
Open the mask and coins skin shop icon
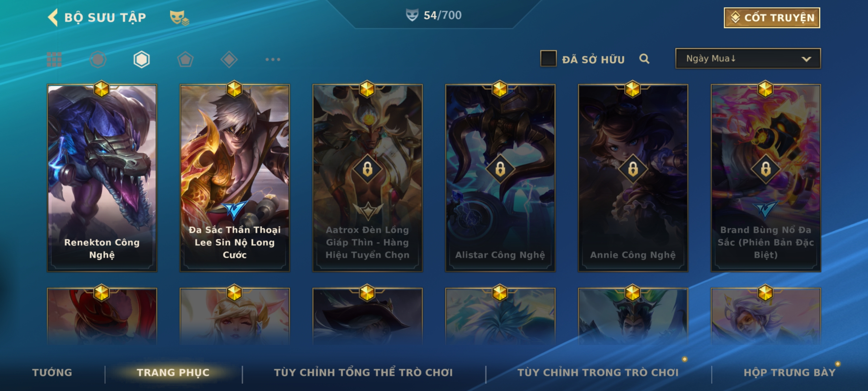(x=179, y=18)
